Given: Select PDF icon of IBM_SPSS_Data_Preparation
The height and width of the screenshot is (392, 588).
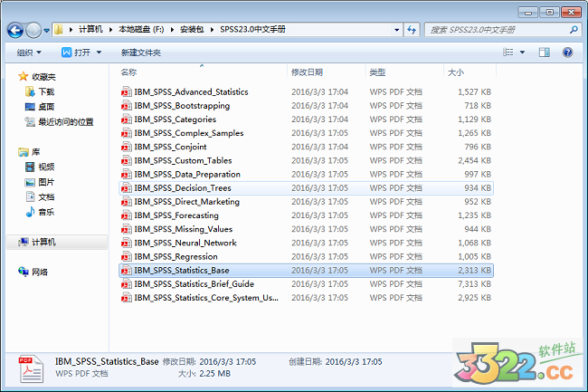Looking at the screenshot, I should tap(127, 174).
